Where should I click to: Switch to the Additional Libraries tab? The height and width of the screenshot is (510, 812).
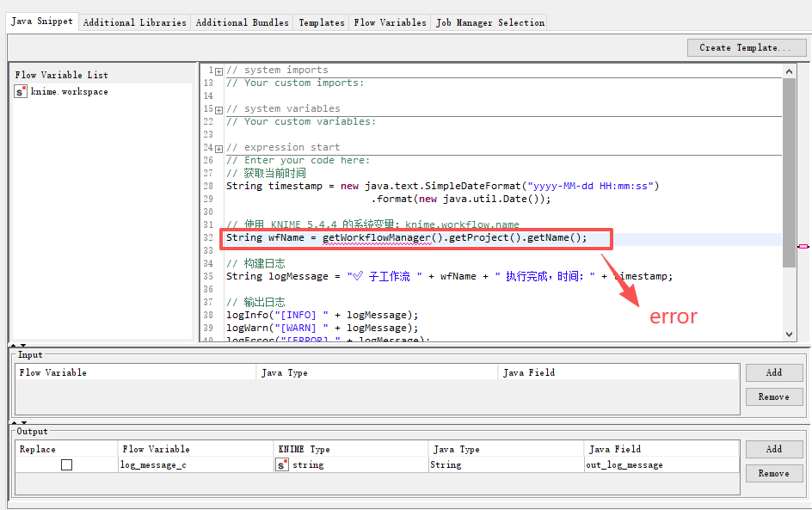point(134,22)
